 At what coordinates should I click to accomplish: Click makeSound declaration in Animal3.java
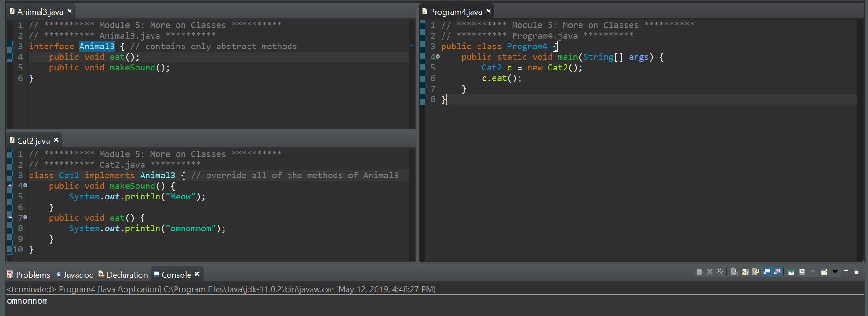132,68
